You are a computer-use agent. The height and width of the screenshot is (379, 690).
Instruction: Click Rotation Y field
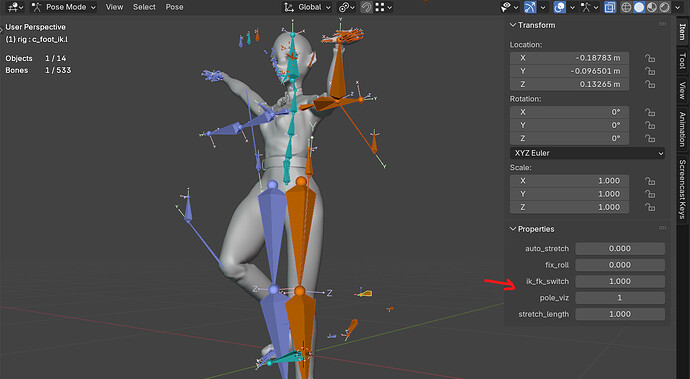click(x=569, y=125)
